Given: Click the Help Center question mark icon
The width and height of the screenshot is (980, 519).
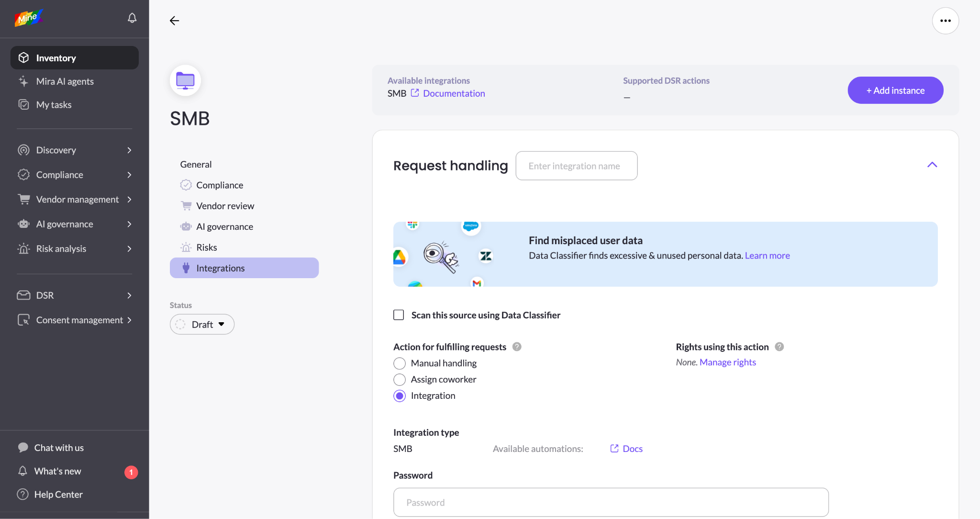Looking at the screenshot, I should point(23,494).
